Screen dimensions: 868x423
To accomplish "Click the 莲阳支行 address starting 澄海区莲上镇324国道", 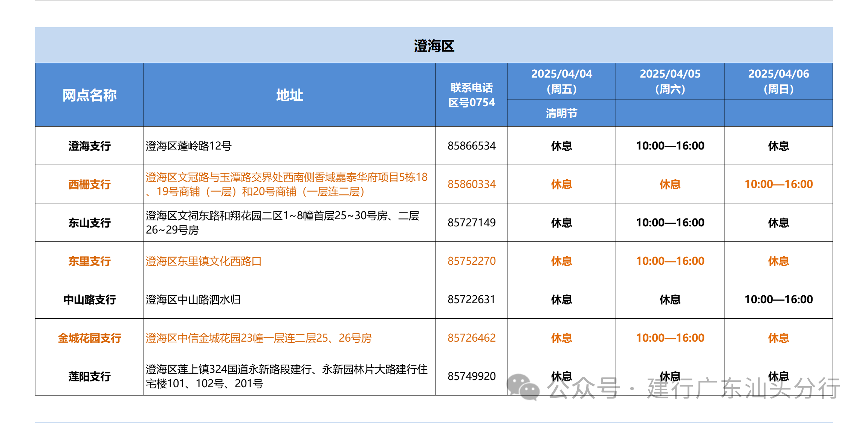I will click(287, 376).
